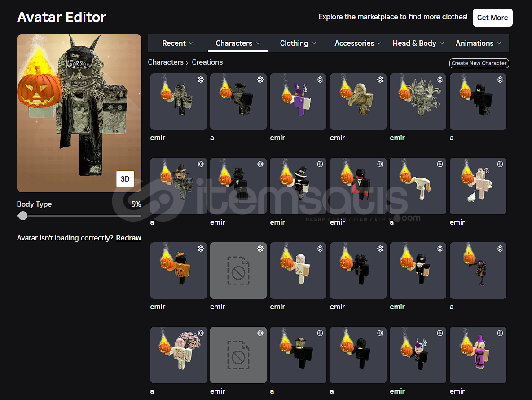Click gear on pink avatar with white cat
Image resolution: width=532 pixels, height=400 pixels.
click(x=500, y=164)
